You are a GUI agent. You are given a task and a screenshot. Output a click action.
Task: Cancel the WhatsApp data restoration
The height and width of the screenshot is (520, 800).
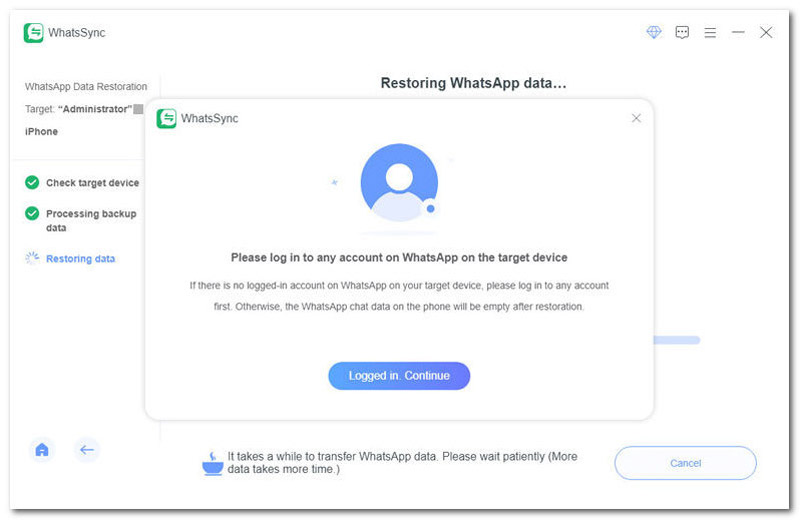[x=685, y=463]
